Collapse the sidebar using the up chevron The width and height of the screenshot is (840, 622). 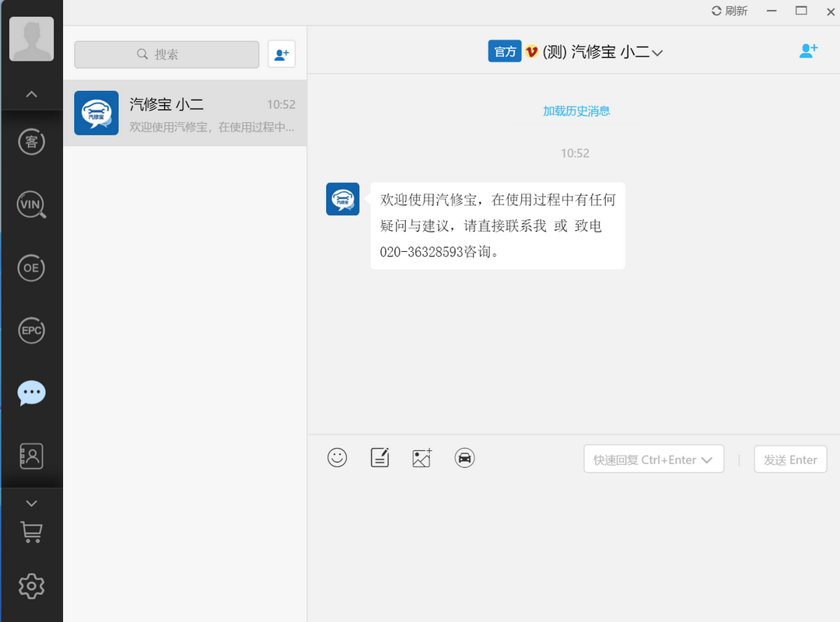pyautogui.click(x=31, y=93)
